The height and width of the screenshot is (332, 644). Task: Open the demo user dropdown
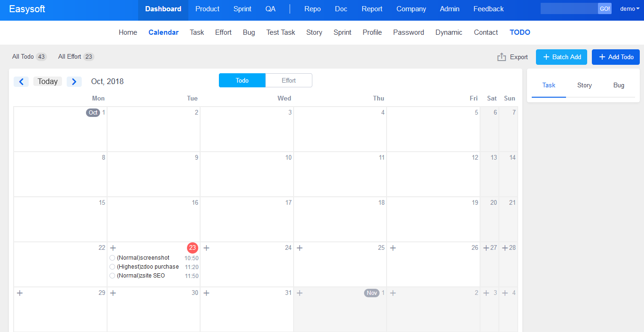[x=630, y=9]
